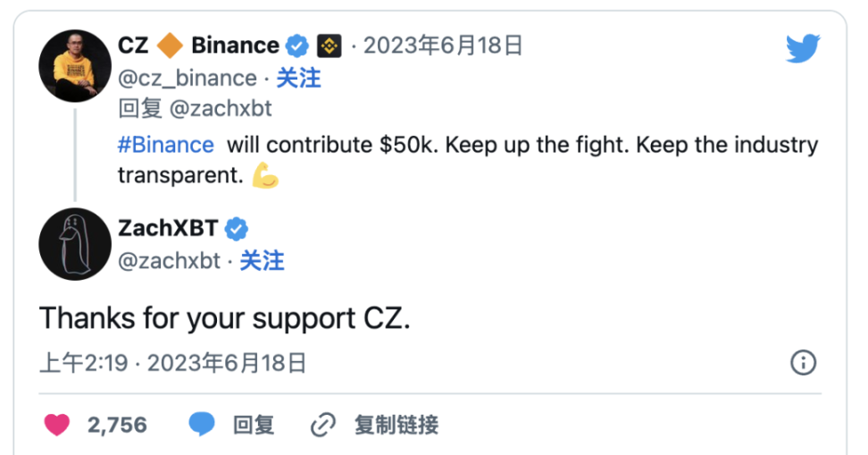Click the @zachxbt mention in reply line
Viewport: 868px width, 455px height.
tap(221, 109)
